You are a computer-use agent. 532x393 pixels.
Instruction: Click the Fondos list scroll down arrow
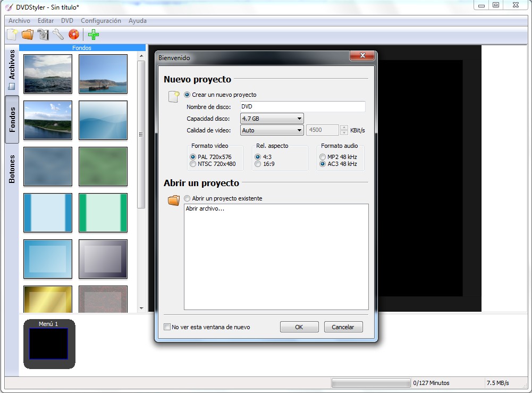(x=141, y=308)
